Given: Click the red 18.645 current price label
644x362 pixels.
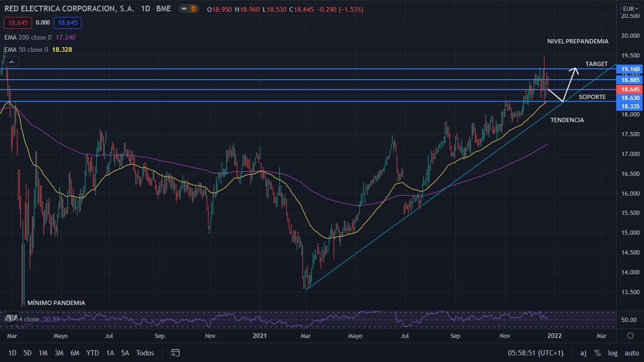Looking at the screenshot, I should click(630, 89).
